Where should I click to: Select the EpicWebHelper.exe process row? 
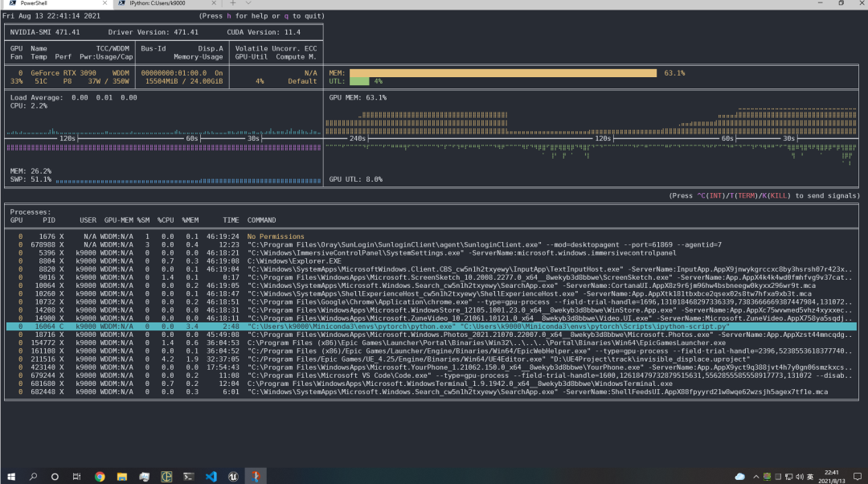[432, 351]
